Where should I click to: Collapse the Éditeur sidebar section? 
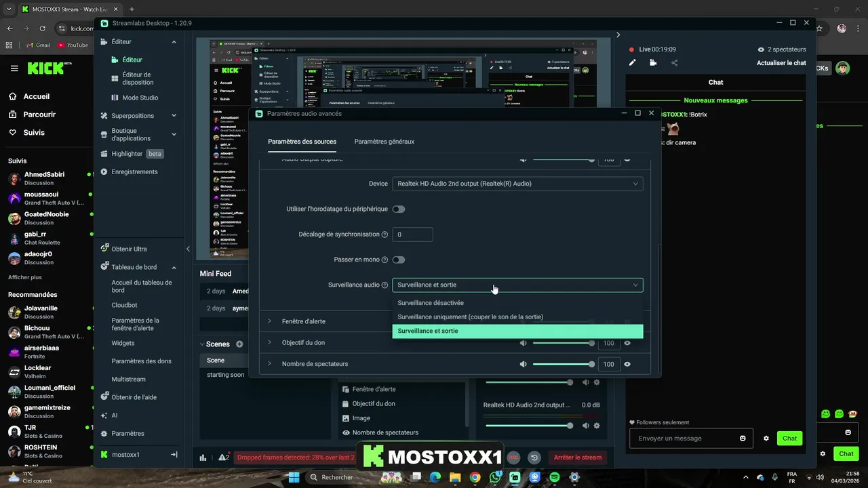click(x=174, y=42)
